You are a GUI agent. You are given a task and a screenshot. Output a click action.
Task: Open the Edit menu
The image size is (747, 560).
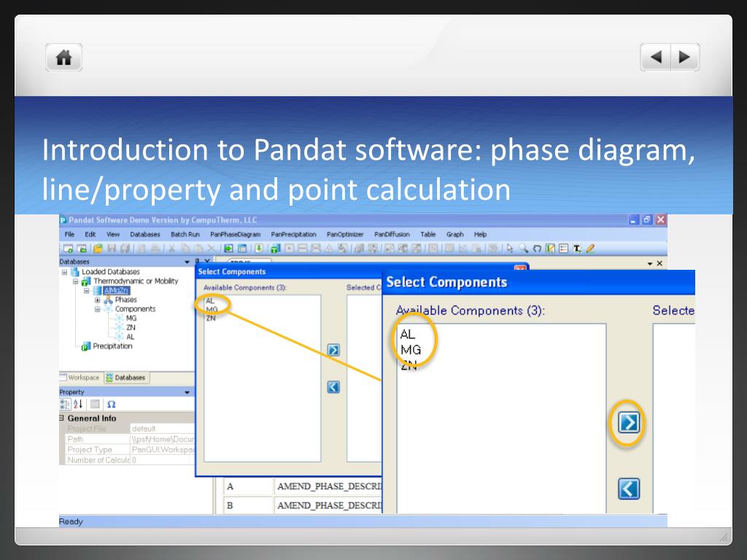point(90,234)
